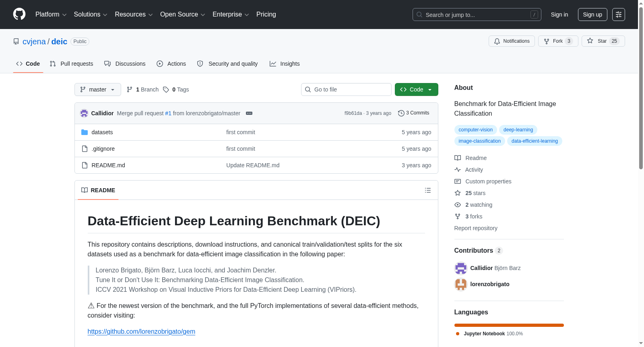Open pull request #1 link
This screenshot has width=644, height=347.
coord(168,113)
